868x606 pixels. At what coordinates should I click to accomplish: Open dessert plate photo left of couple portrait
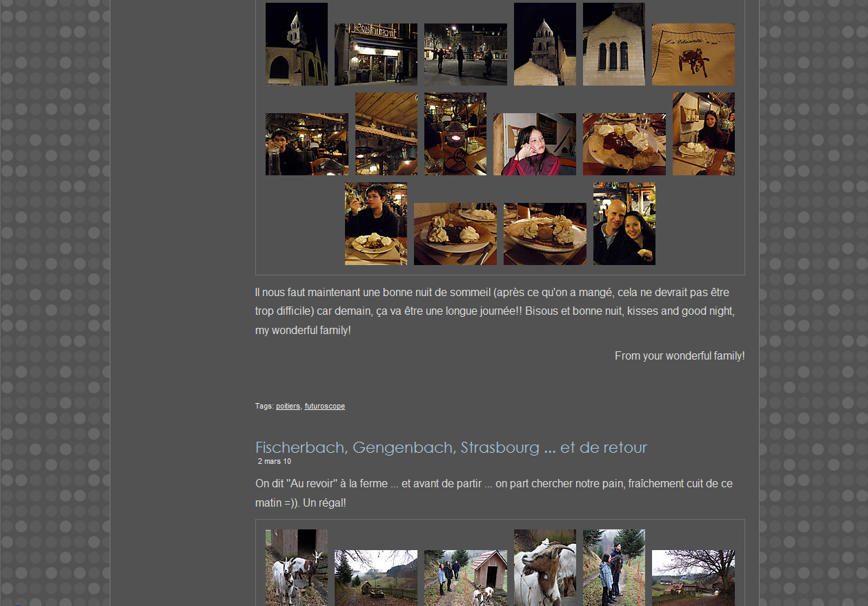[x=544, y=234]
